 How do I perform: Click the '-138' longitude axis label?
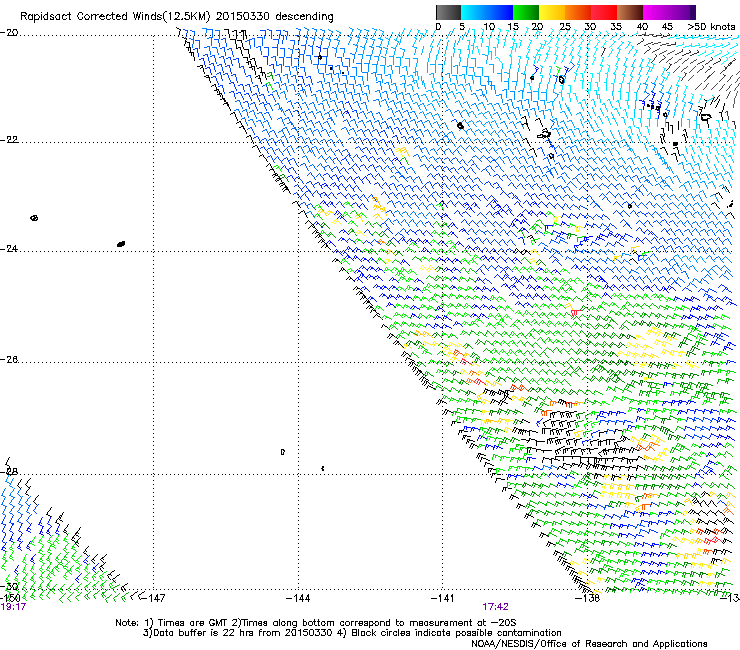[x=588, y=598]
